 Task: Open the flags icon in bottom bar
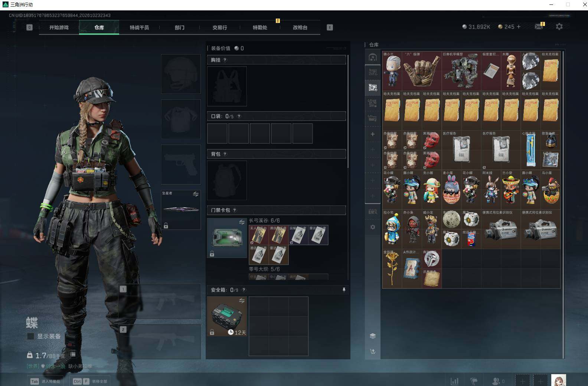(x=474, y=381)
